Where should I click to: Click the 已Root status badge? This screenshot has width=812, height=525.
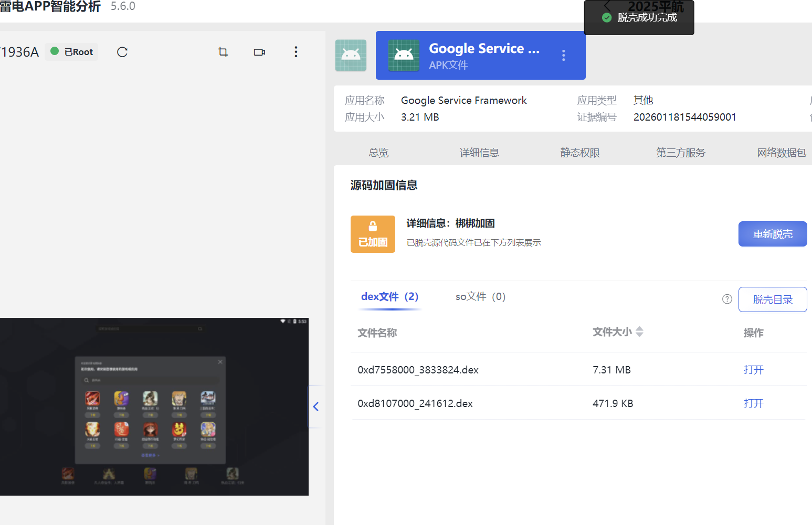click(x=72, y=52)
